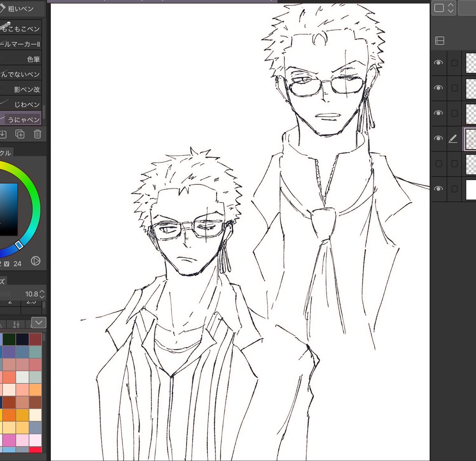Click the highlighted active layer thumbnail
The height and width of the screenshot is (461, 476).
click(470, 139)
